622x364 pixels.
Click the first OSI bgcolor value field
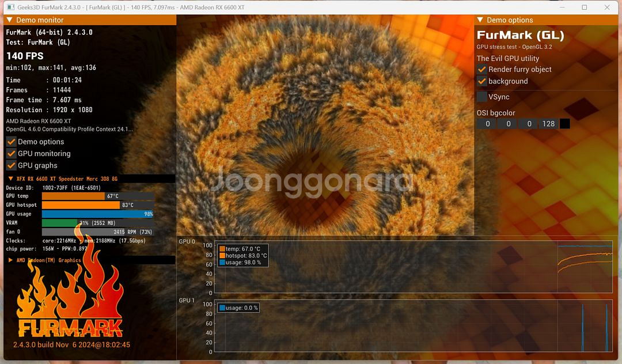[487, 124]
